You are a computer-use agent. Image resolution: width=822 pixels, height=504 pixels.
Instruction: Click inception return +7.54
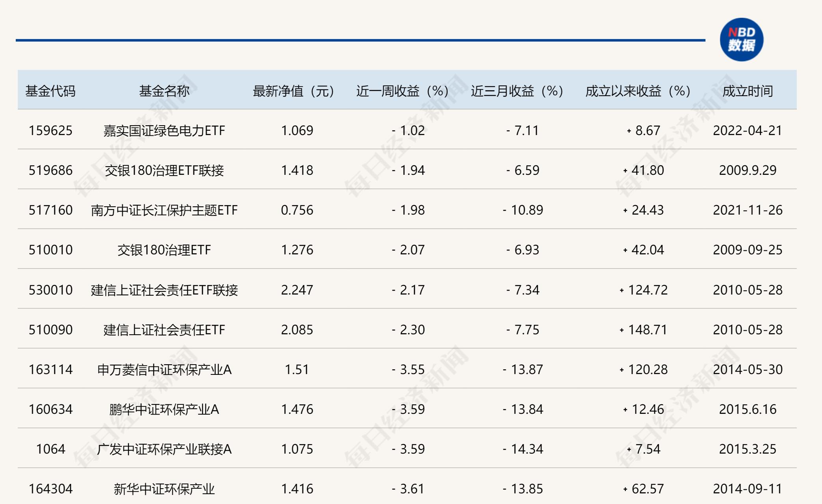point(643,449)
